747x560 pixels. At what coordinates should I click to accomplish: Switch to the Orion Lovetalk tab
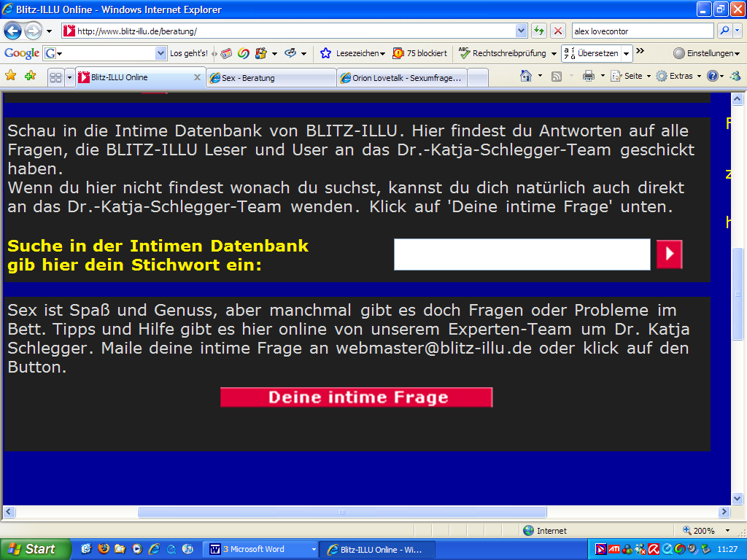[403, 77]
